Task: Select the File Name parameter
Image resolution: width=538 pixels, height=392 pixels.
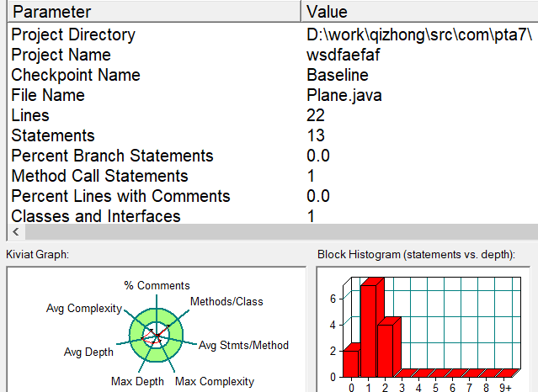Action: coord(48,95)
